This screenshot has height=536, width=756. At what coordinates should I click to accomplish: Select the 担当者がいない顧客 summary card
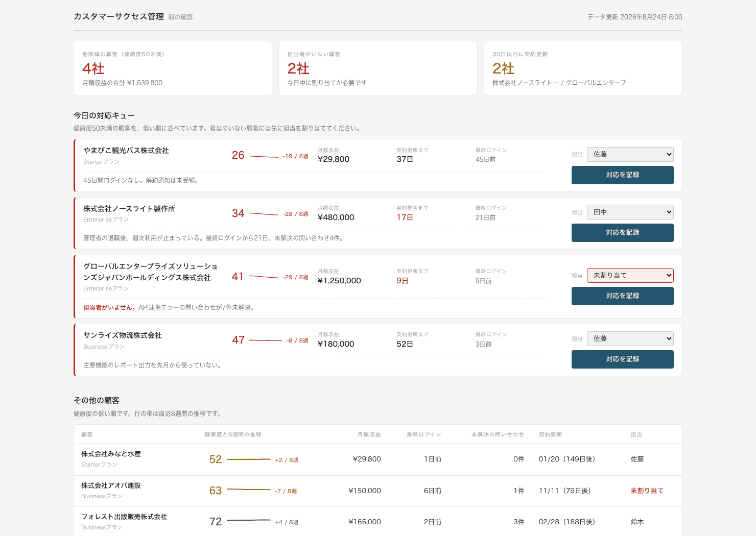pos(378,68)
